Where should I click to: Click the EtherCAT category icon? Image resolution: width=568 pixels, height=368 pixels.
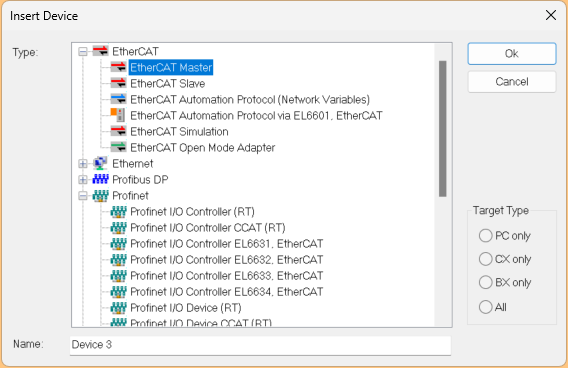(100, 51)
